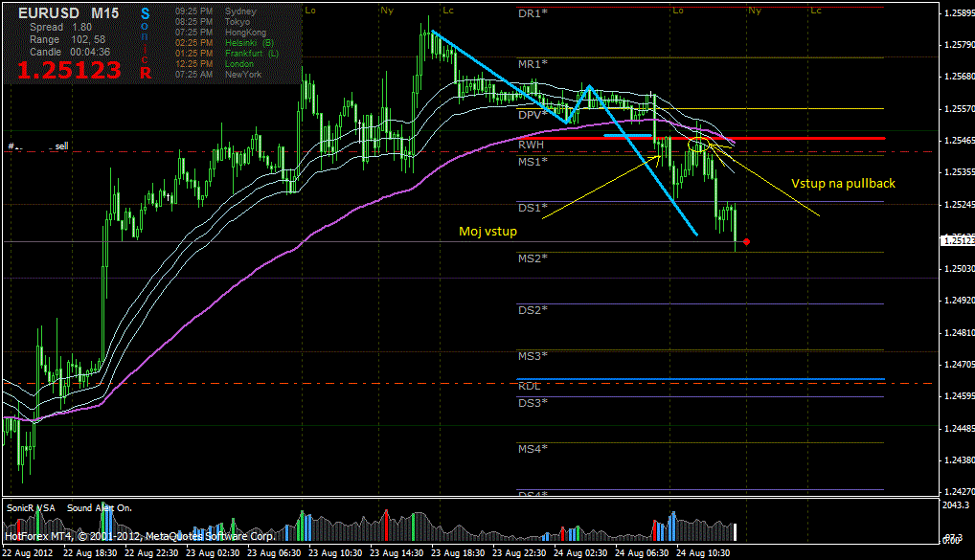Screen dimensions: 975x560
Task: Select the DR1* pivot level label
Action: (x=533, y=14)
